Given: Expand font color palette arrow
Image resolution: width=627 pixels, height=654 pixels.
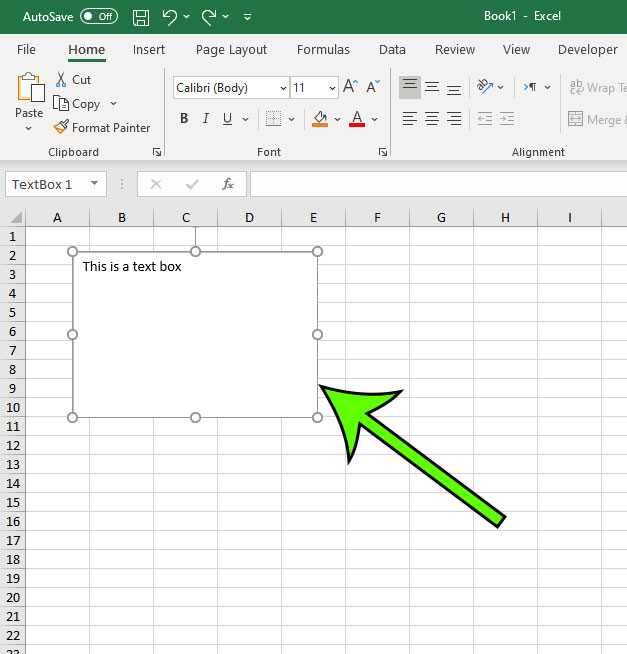Looking at the screenshot, I should point(375,119).
